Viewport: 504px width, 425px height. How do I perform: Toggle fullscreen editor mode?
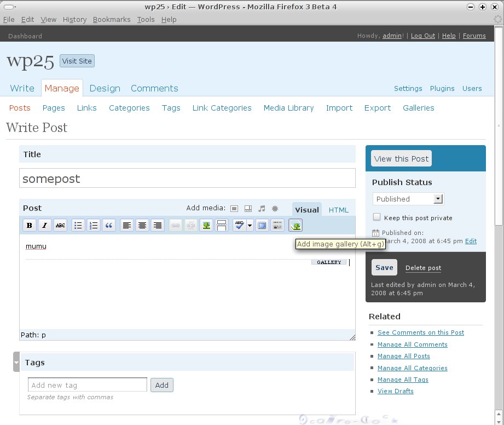click(262, 225)
